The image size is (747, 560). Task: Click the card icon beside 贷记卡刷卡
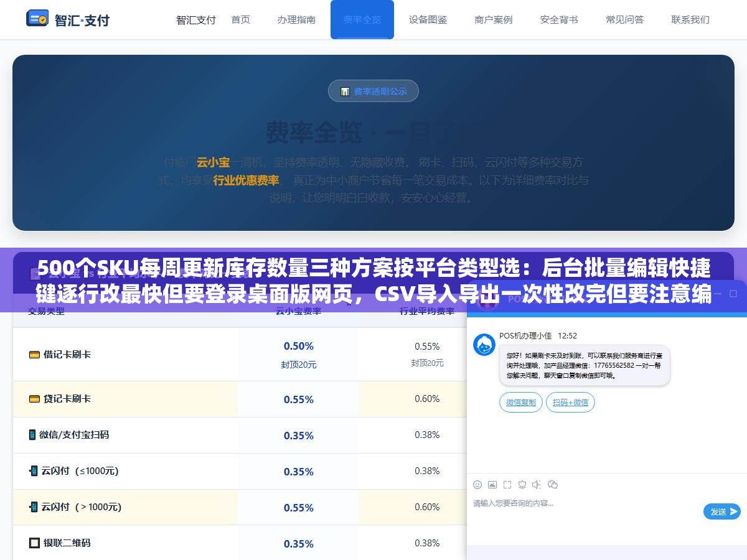(x=34, y=399)
